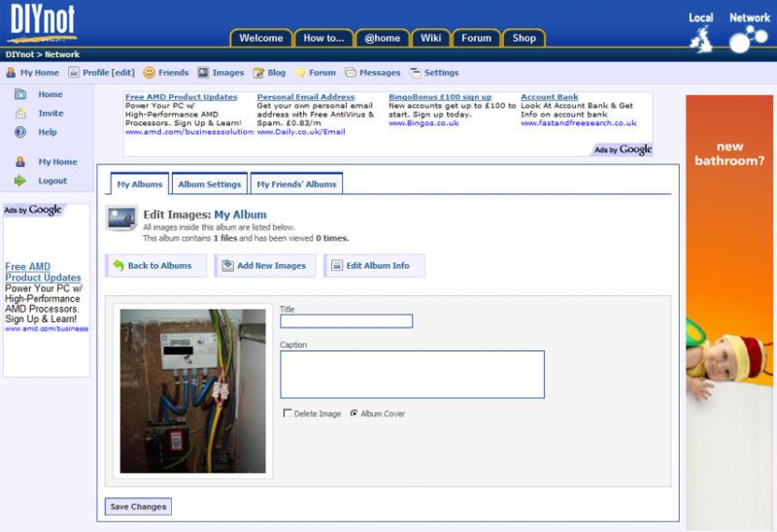Click inside the Title text field
The width and height of the screenshot is (777, 532).
point(346,321)
